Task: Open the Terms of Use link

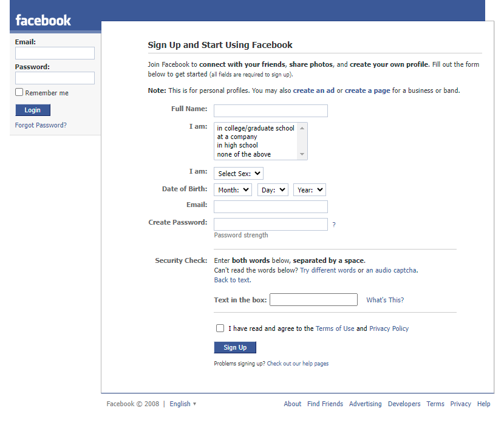Action: pyautogui.click(x=335, y=328)
